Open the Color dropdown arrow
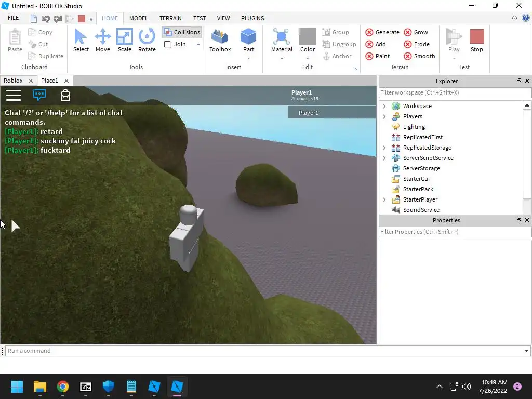Screen dimensions: 532x399 point(308,58)
